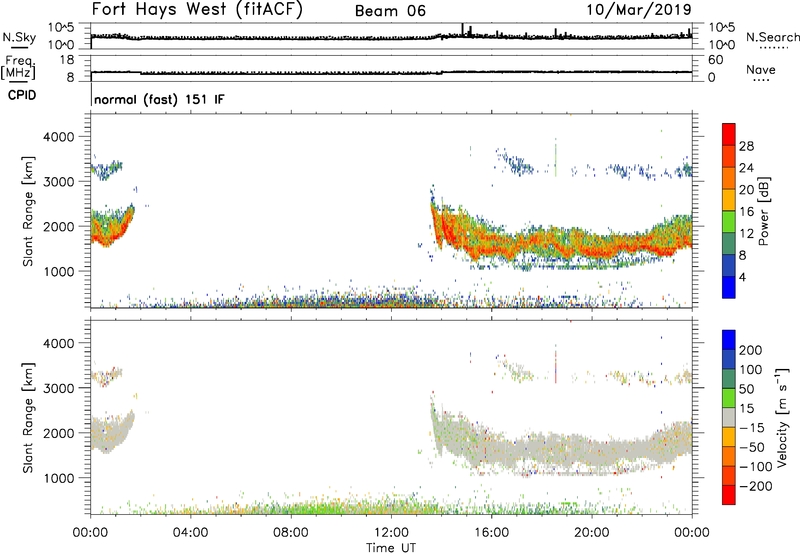Click the strong power echo band near 18:00 UT

click(542, 244)
